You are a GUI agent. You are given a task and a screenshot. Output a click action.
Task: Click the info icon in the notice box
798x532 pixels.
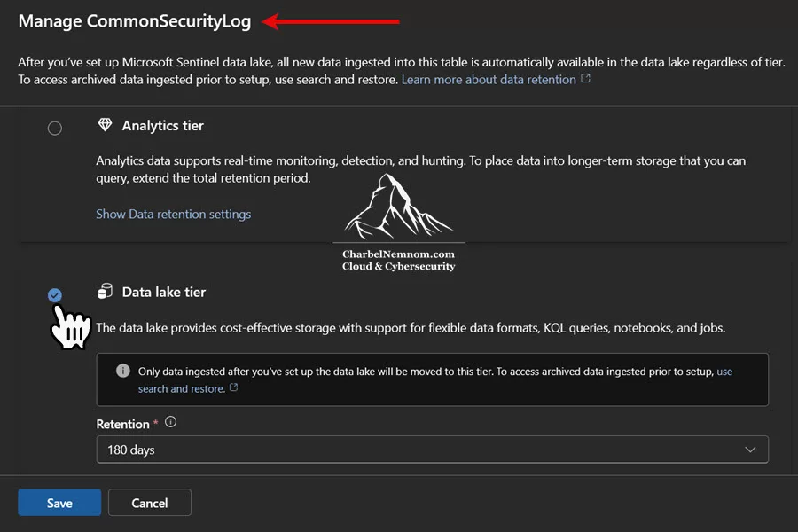point(123,371)
